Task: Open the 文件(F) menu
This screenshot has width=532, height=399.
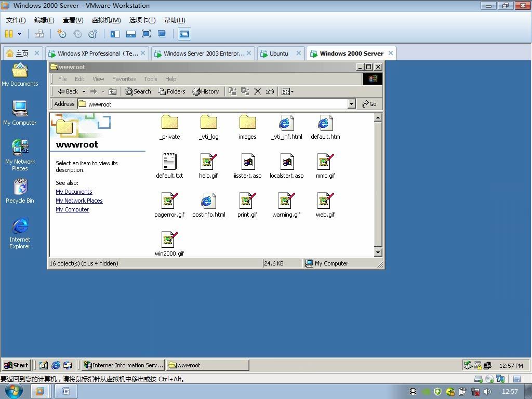Action: 16,20
